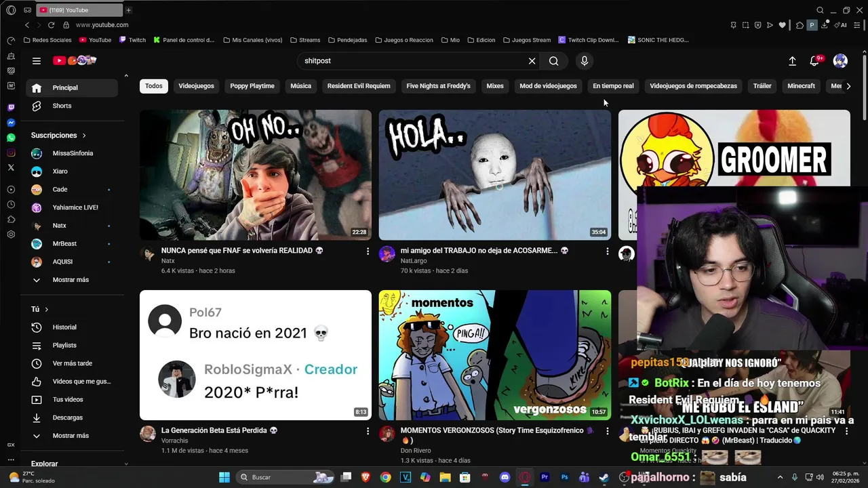This screenshot has height=488, width=868.
Task: Open Edicion bookmark folder
Action: click(x=481, y=40)
